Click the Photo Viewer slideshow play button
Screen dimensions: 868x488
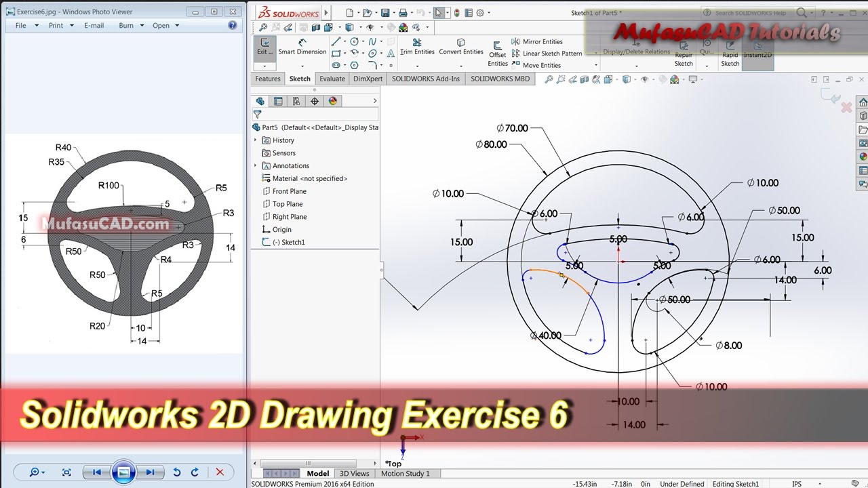pos(123,472)
